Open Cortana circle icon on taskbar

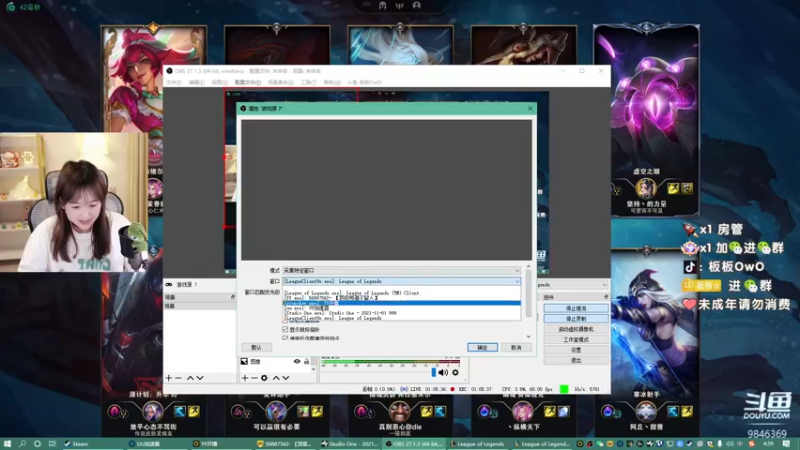pos(37,444)
